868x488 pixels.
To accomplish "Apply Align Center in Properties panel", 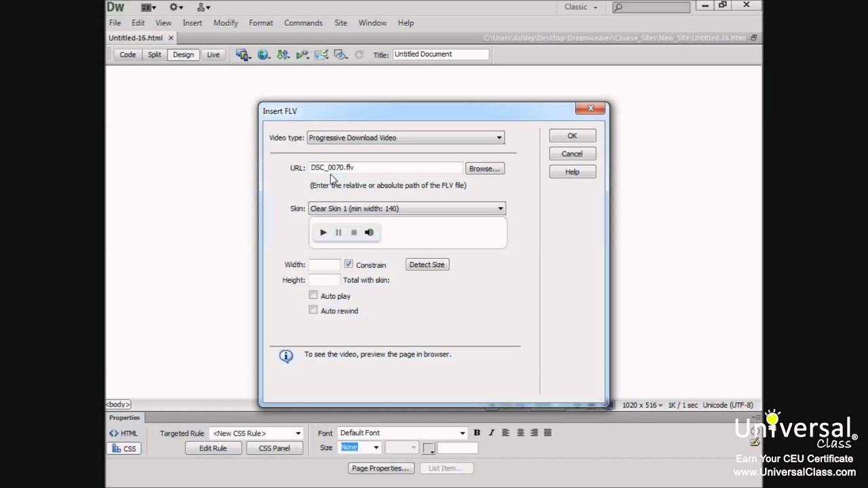I will click(x=520, y=432).
